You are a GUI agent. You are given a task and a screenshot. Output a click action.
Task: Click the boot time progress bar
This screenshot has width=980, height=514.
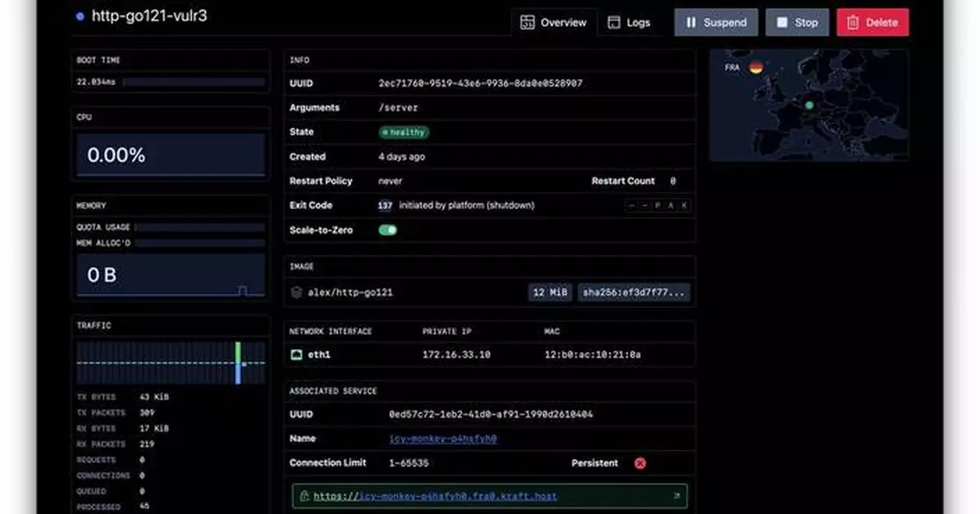[x=194, y=82]
